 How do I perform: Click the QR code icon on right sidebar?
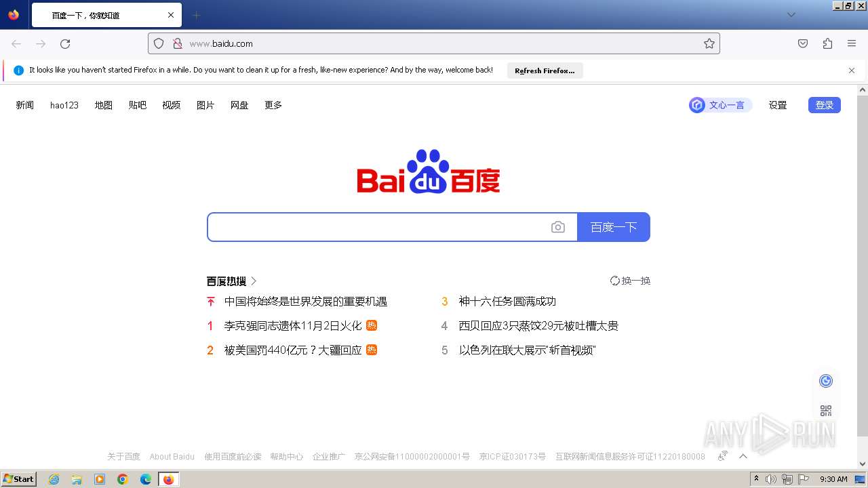(826, 411)
